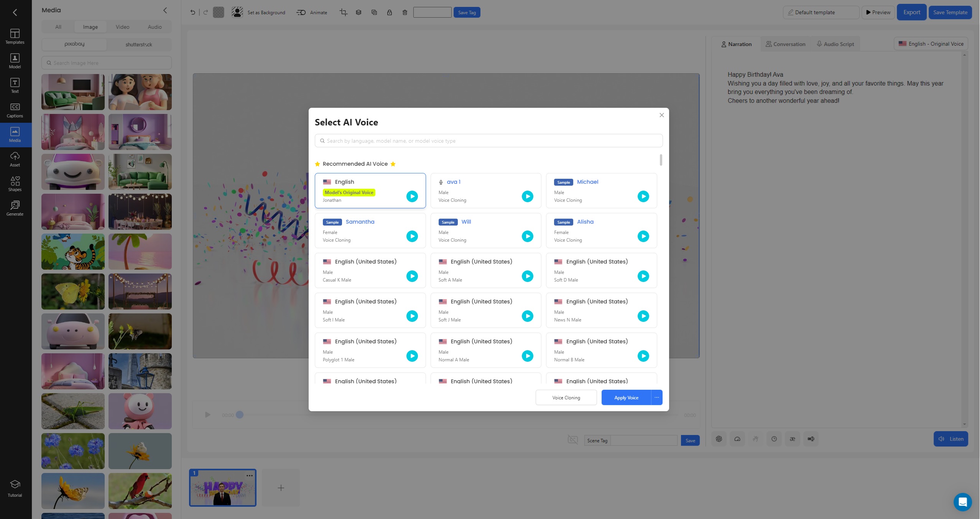Open the Captions tool in sidebar
This screenshot has width=980, height=519.
coord(15,110)
